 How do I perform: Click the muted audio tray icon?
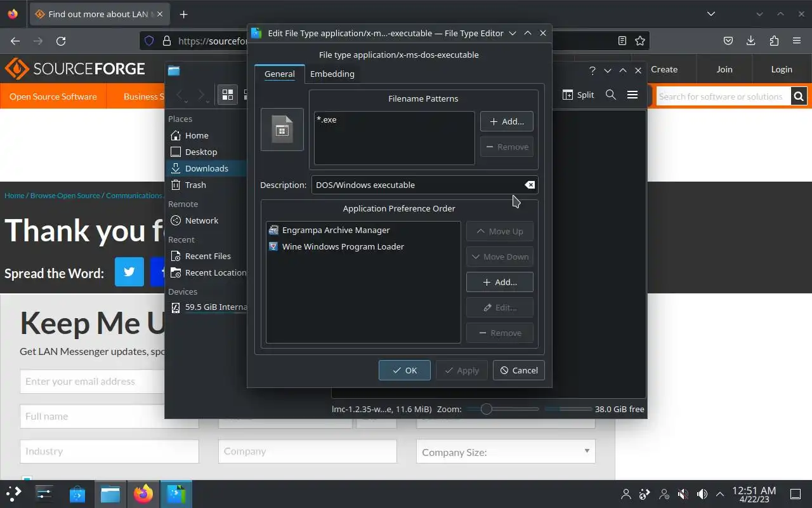[683, 494]
